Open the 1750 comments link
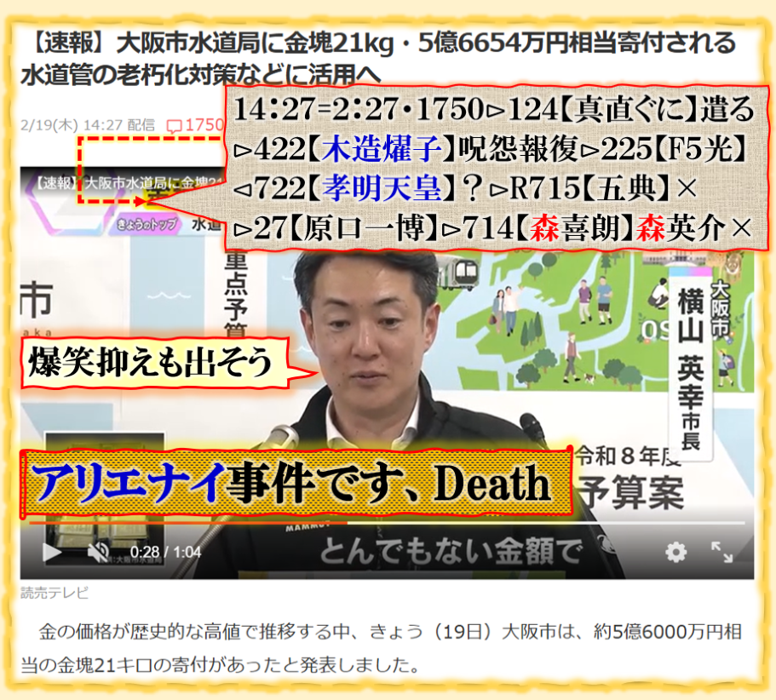This screenshot has height=700, width=776. click(204, 125)
